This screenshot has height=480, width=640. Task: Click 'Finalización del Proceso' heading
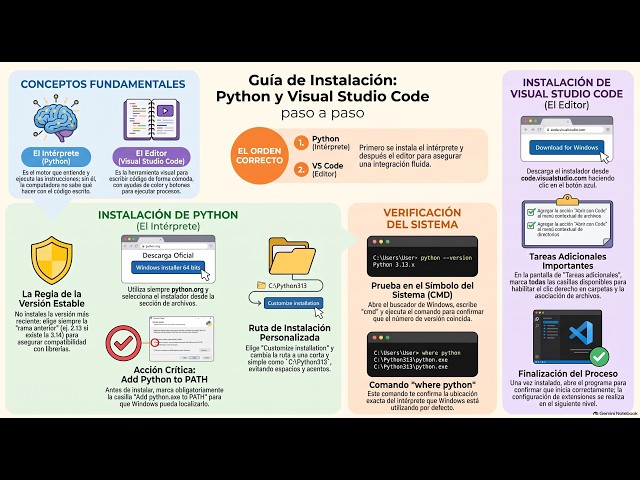click(x=568, y=373)
